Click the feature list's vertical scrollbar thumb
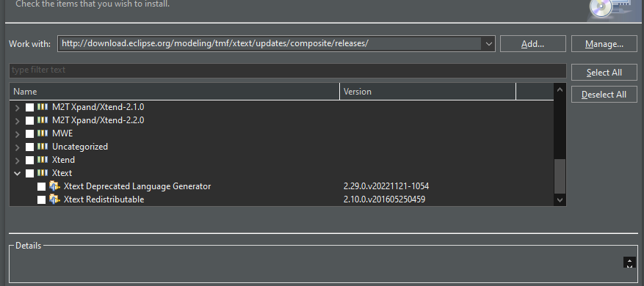Viewport: 644px width, 286px height. pos(560,176)
